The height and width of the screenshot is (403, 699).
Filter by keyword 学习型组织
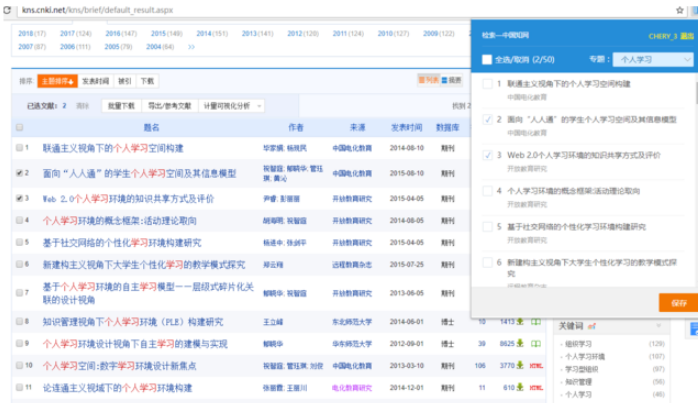pyautogui.click(x=582, y=369)
